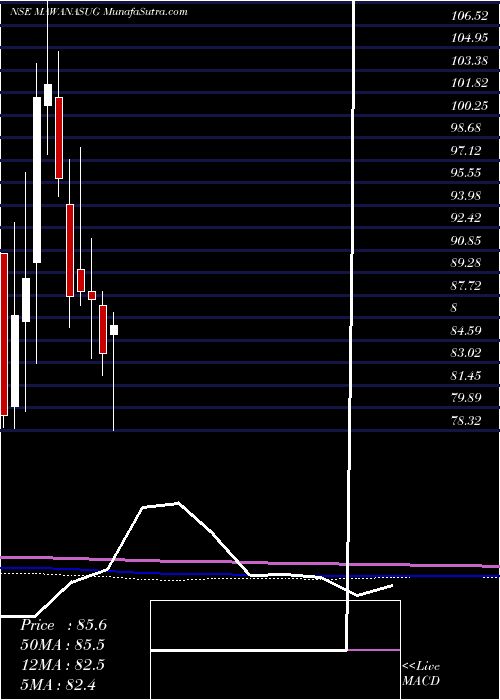Click the 103.38 price axis label

click(469, 61)
